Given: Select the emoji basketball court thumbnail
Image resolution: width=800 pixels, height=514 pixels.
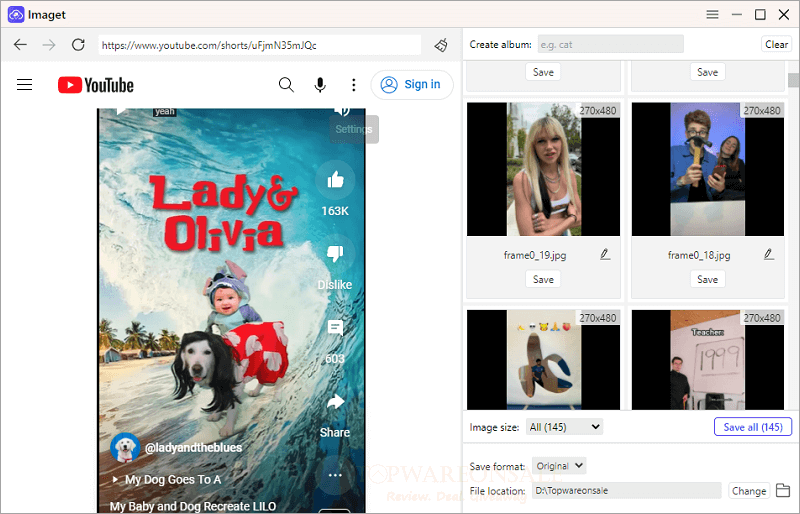Looking at the screenshot, I should click(x=543, y=359).
